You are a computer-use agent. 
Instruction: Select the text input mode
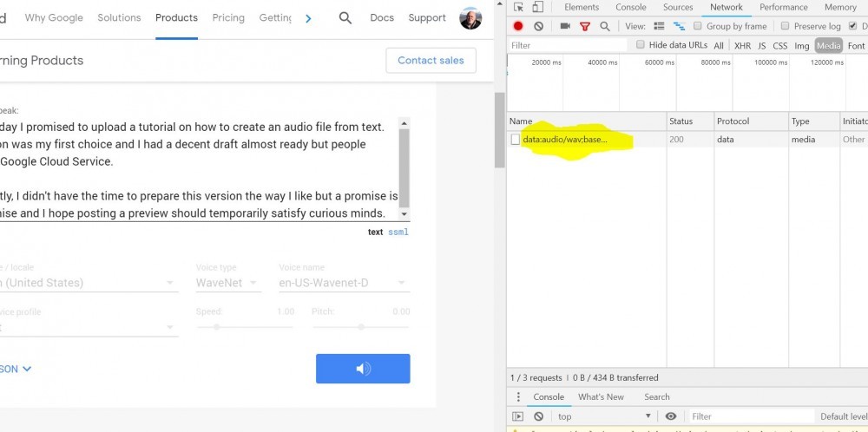pos(375,232)
